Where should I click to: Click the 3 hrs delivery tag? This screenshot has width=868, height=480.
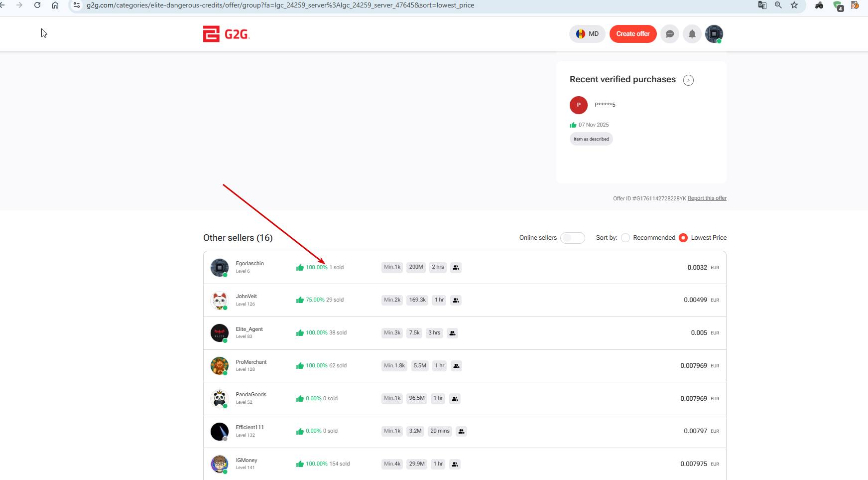[434, 333]
